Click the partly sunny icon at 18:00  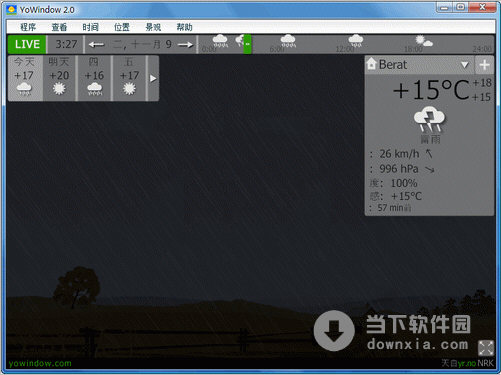424,41
